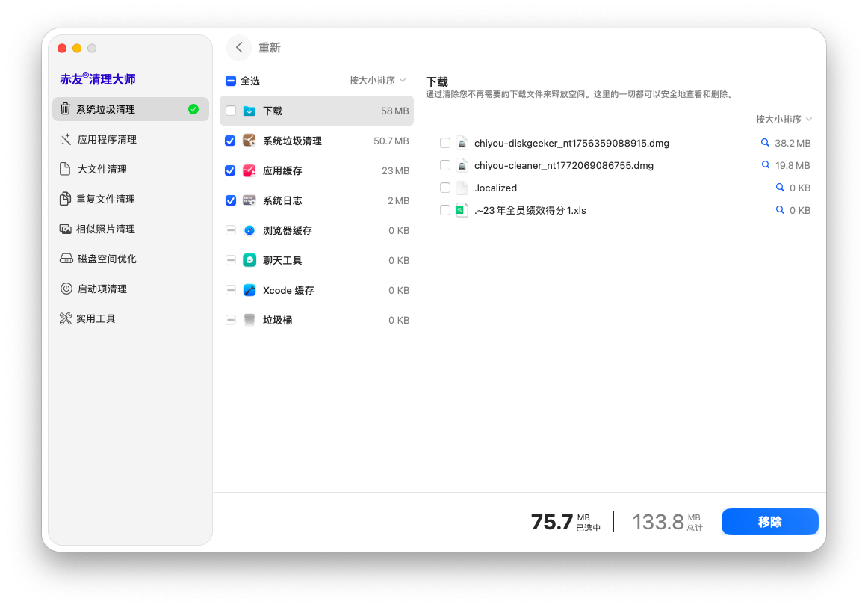Select the chiyou-diskgeeker dmg file checkbox
868x607 pixels.
coord(444,143)
